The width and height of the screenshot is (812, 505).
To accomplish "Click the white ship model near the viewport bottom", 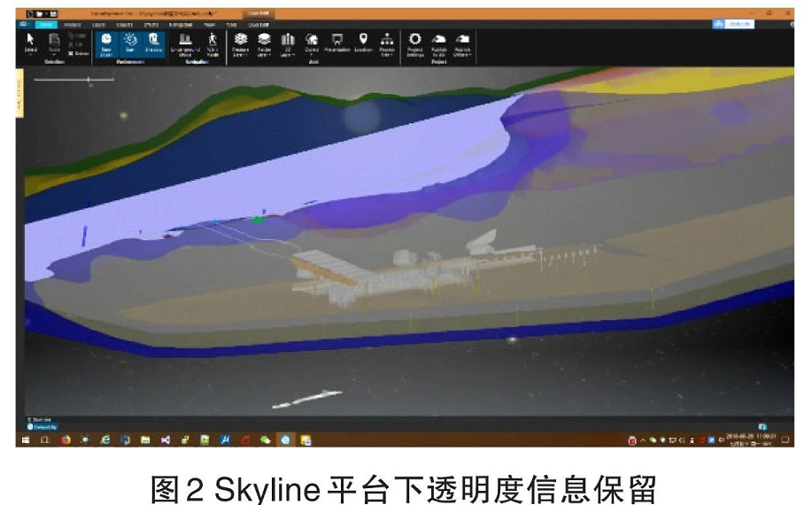I will [x=306, y=399].
